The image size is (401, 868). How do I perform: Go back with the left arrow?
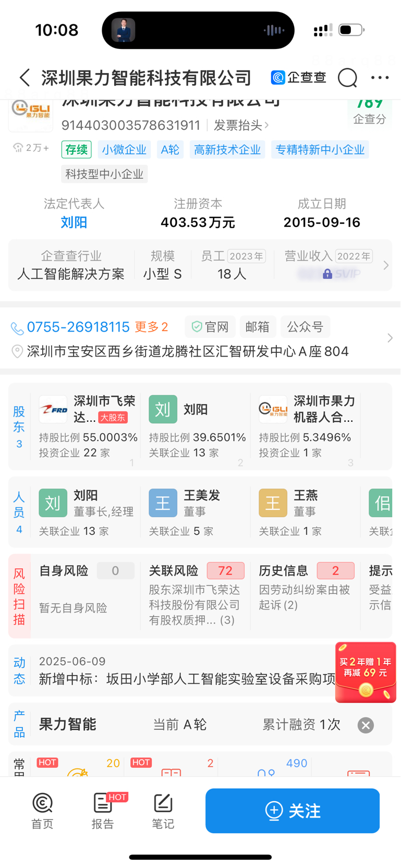[25, 78]
